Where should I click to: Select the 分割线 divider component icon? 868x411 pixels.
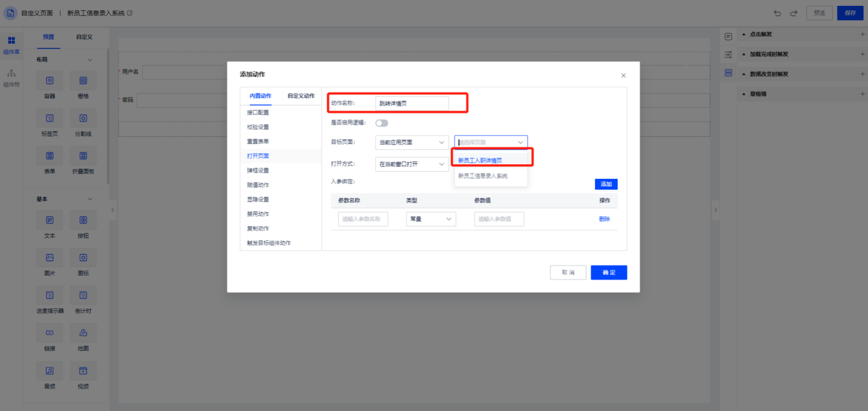tap(83, 118)
